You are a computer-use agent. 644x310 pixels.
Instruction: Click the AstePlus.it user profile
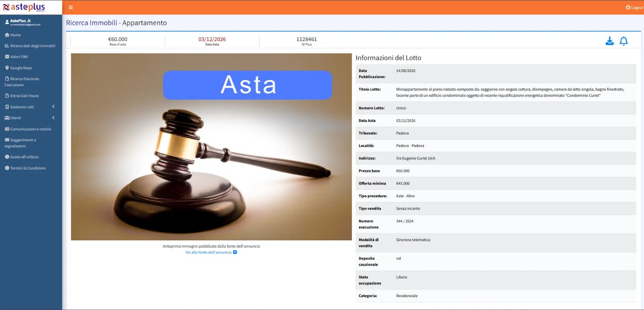click(23, 22)
